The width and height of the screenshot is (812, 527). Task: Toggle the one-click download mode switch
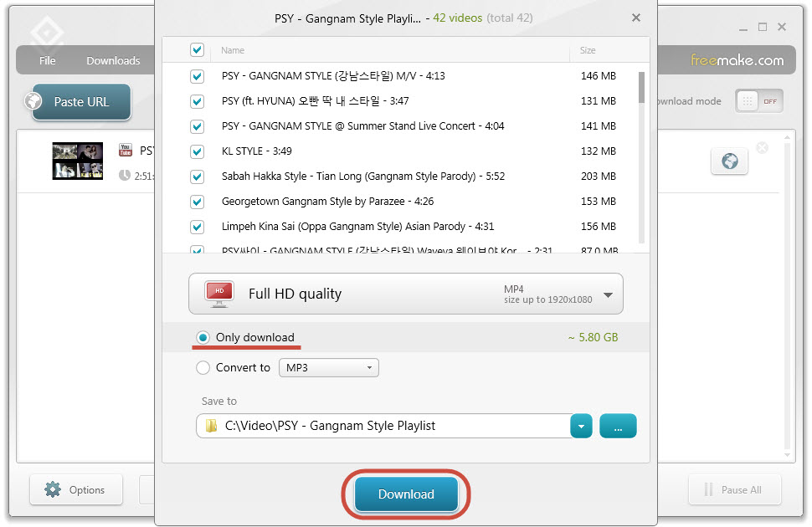[x=759, y=101]
